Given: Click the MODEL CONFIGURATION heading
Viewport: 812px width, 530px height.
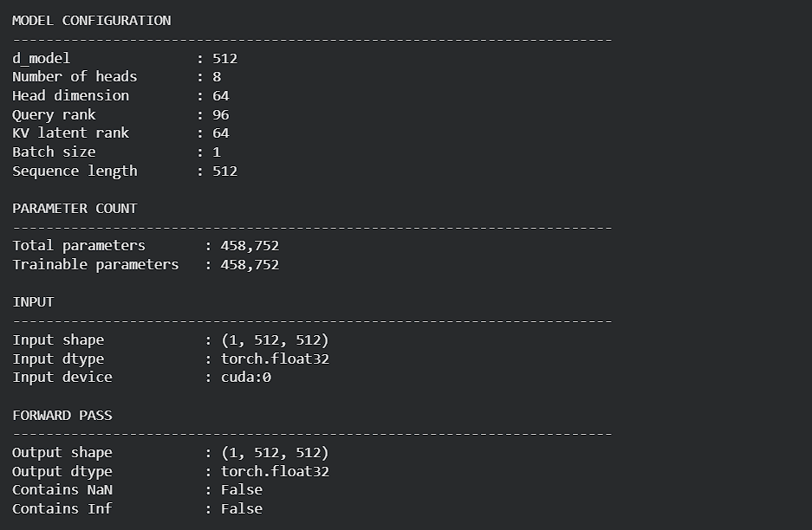Looking at the screenshot, I should [92, 21].
